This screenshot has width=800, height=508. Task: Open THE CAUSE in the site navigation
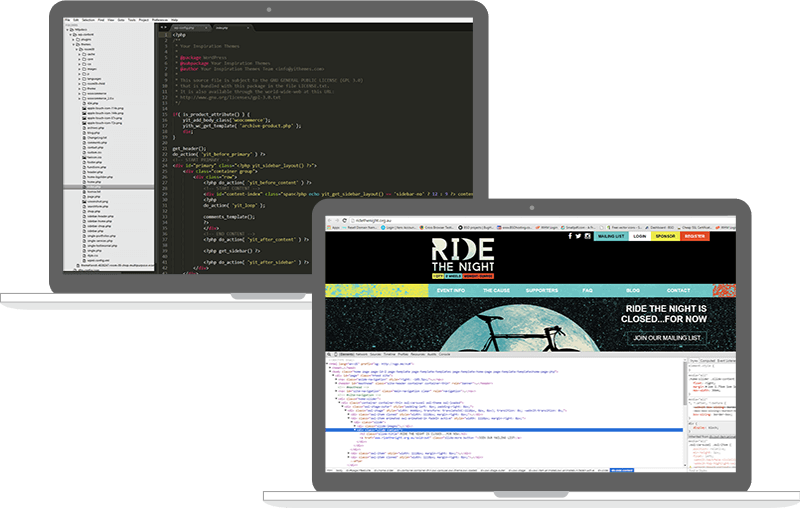coord(496,290)
